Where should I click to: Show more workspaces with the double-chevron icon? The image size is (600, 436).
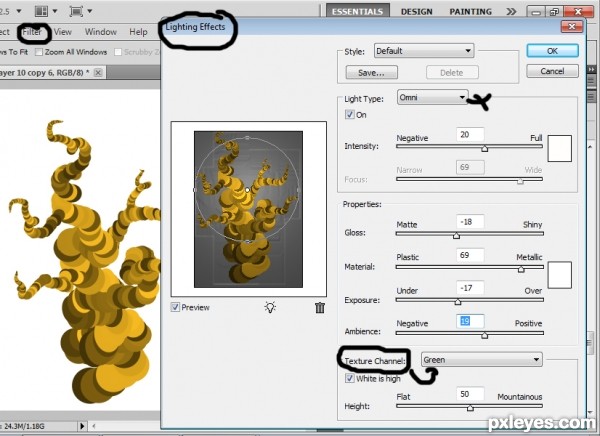[x=511, y=11]
